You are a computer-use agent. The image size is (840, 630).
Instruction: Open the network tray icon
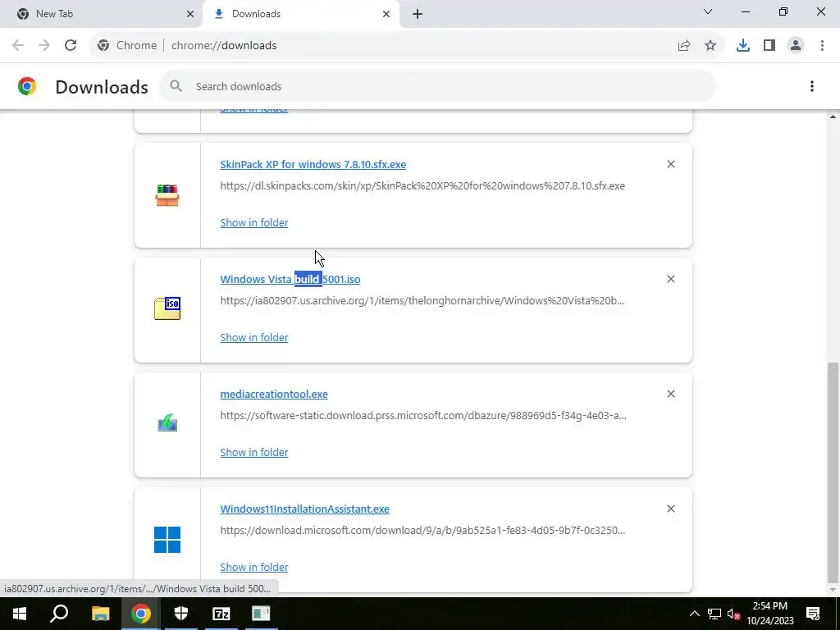tap(714, 614)
